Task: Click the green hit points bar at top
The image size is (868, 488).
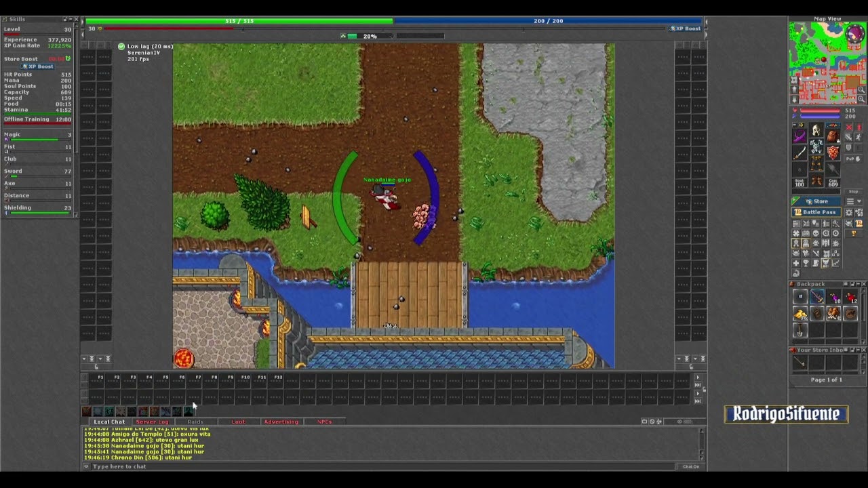Action: (x=239, y=21)
